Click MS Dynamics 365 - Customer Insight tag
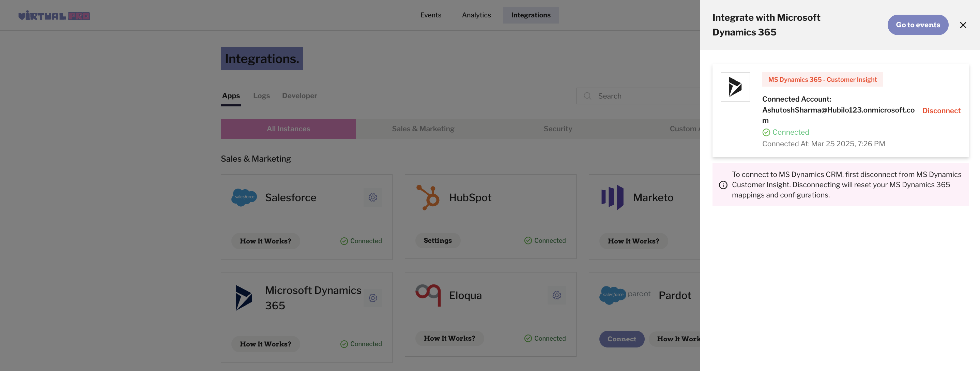The height and width of the screenshot is (371, 980). pyautogui.click(x=822, y=79)
